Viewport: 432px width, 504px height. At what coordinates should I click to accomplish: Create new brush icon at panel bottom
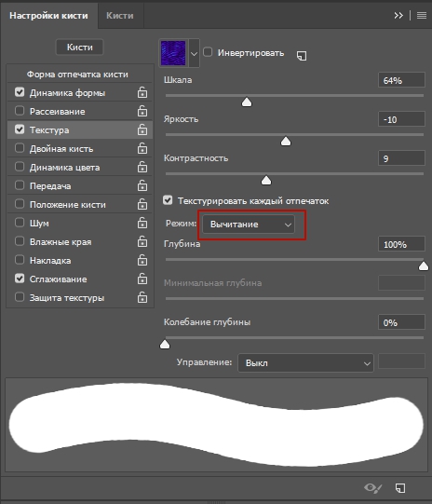pos(400,488)
